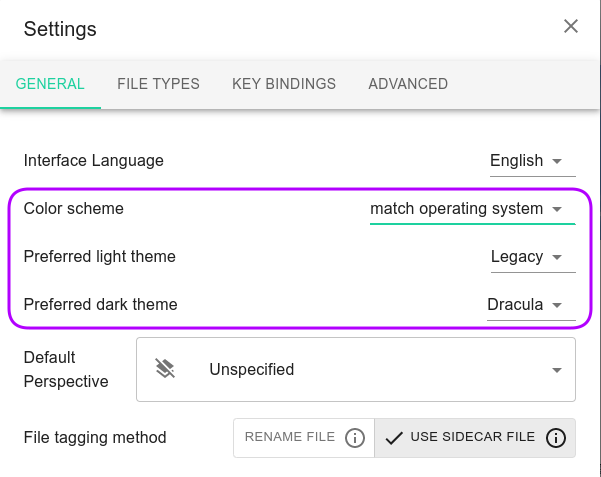Select the Use Sidecar File tagging method
The width and height of the screenshot is (601, 477).
pyautogui.click(x=475, y=438)
